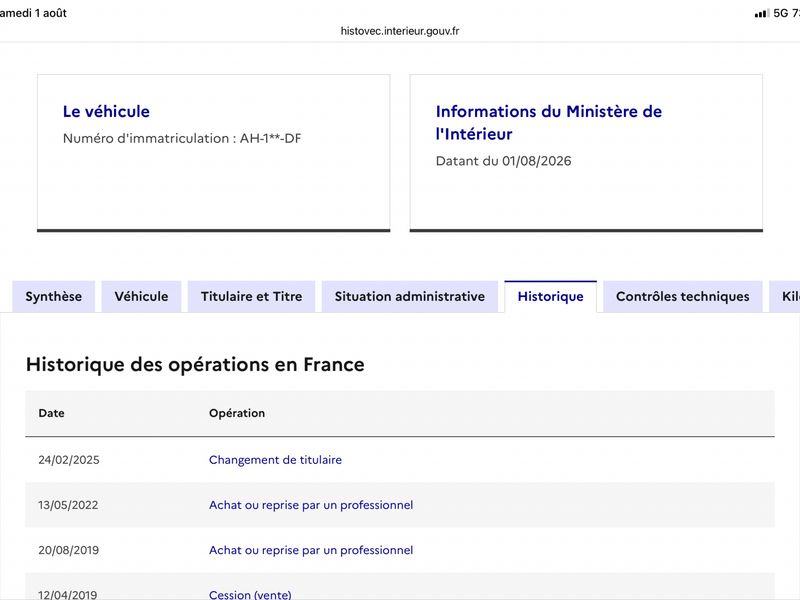Select the 24/02/2025 date cell
The image size is (800, 600).
click(x=69, y=460)
